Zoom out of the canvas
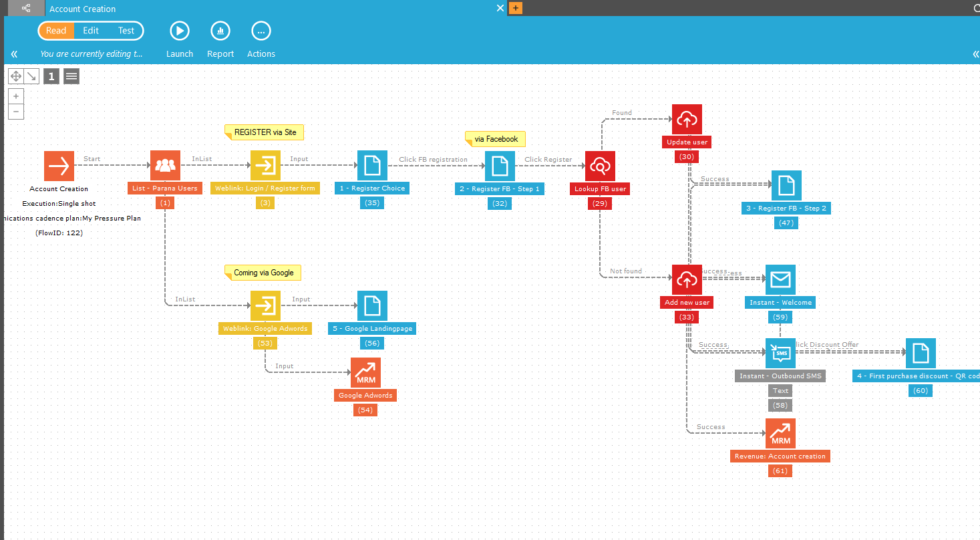This screenshot has height=540, width=980. tap(16, 112)
